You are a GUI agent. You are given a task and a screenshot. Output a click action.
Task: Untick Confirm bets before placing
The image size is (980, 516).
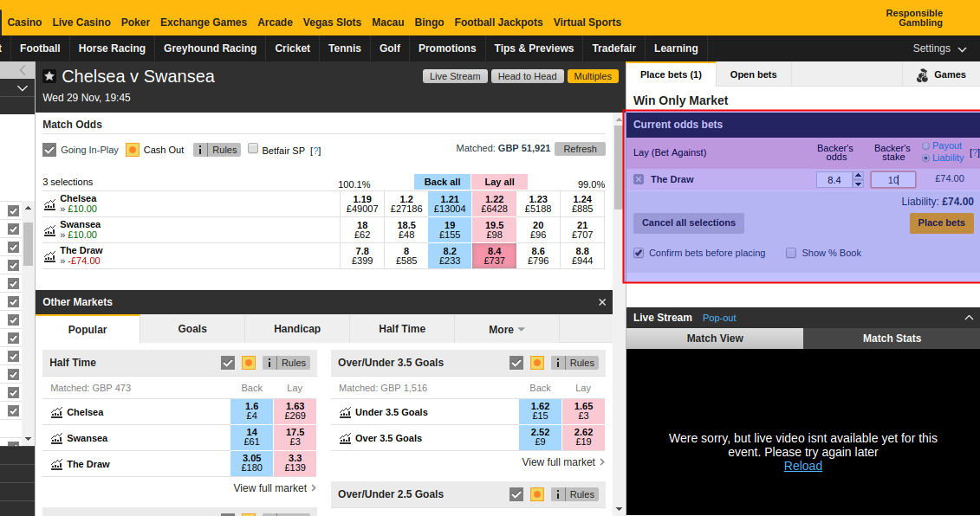[639, 253]
